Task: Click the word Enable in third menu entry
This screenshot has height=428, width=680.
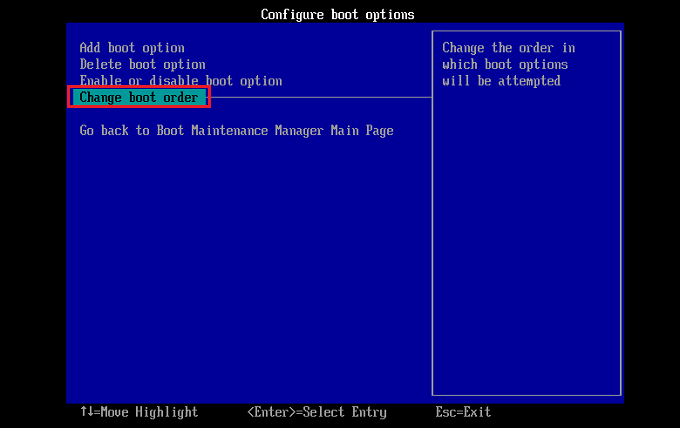Action: (x=101, y=81)
